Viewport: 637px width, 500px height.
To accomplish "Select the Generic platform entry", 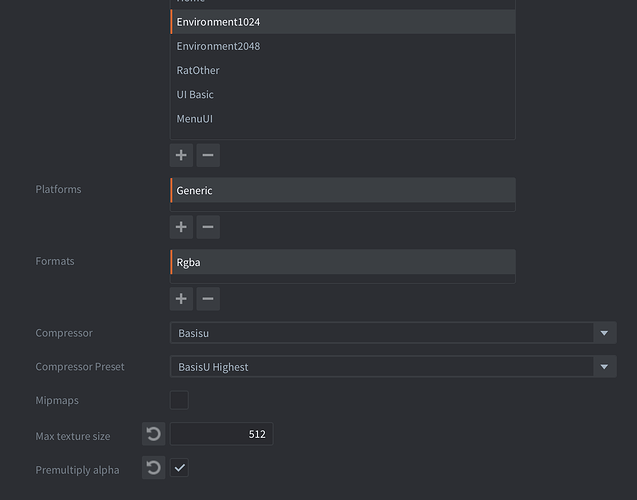I will pos(342,190).
